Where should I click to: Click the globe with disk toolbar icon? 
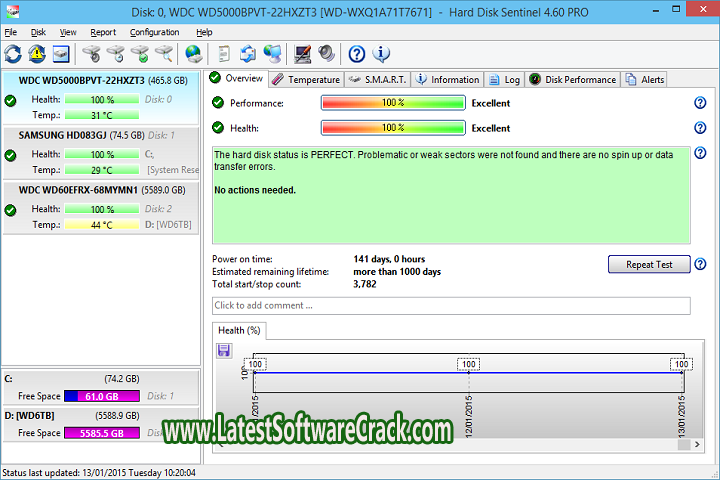pos(194,54)
